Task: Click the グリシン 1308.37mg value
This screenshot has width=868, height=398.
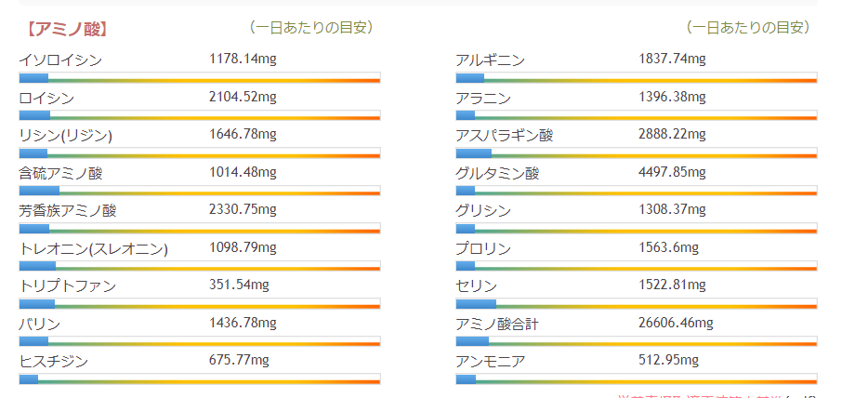Action: pyautogui.click(x=672, y=210)
